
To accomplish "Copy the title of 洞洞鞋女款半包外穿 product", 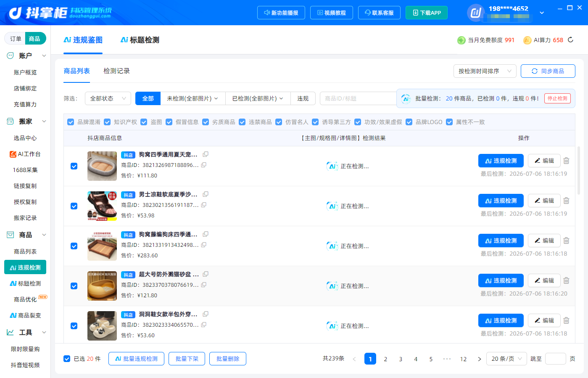I will [206, 314].
